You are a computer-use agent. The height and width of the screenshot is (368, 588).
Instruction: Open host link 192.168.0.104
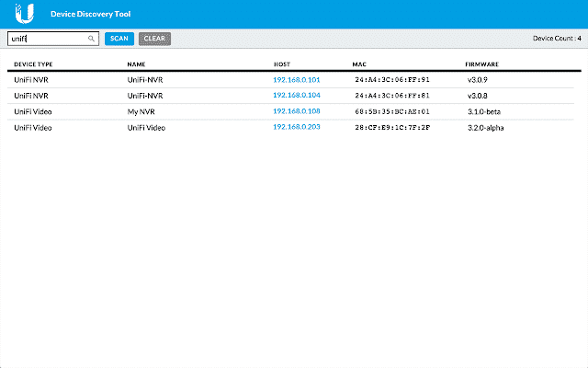pyautogui.click(x=296, y=96)
